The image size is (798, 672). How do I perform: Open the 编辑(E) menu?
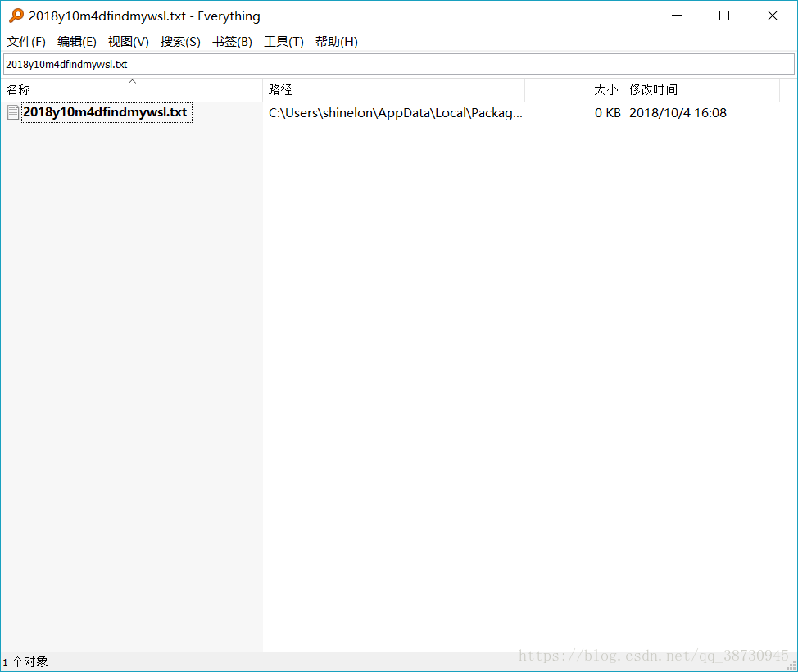click(77, 42)
